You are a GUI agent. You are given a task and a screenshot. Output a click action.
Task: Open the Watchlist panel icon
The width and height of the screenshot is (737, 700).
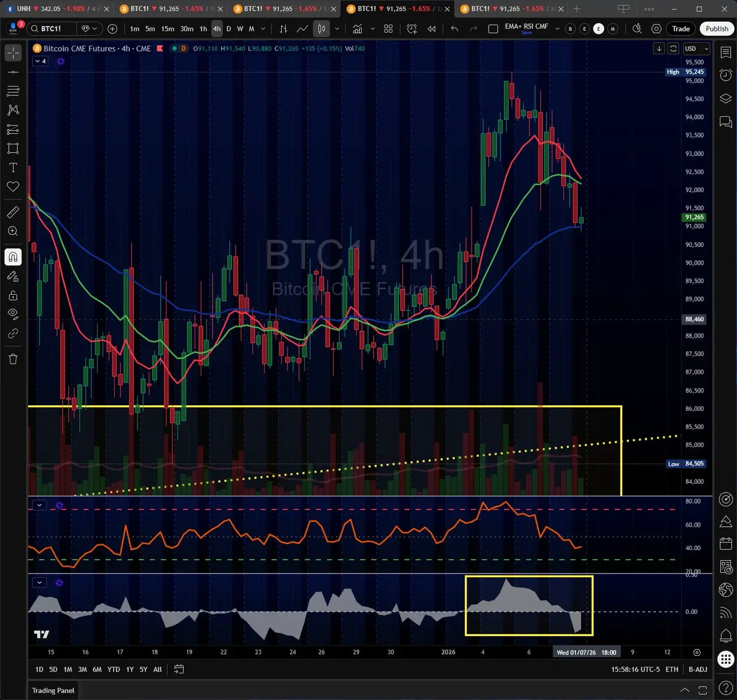coord(725,52)
